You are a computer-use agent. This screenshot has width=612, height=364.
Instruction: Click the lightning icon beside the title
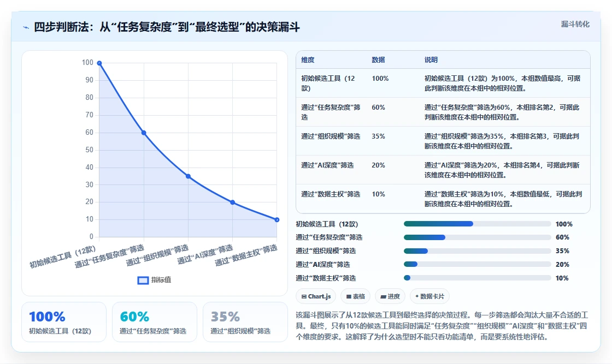click(x=26, y=27)
